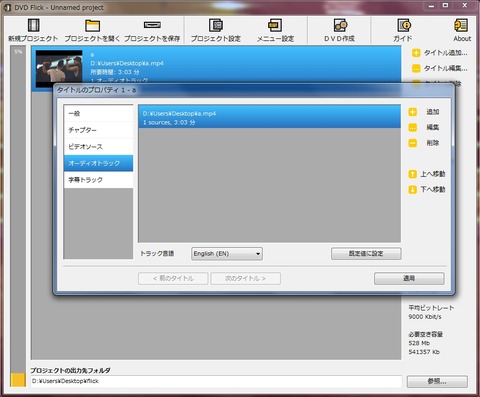
Task: Save project using the プロジェクトを保存 icon
Action: click(152, 25)
